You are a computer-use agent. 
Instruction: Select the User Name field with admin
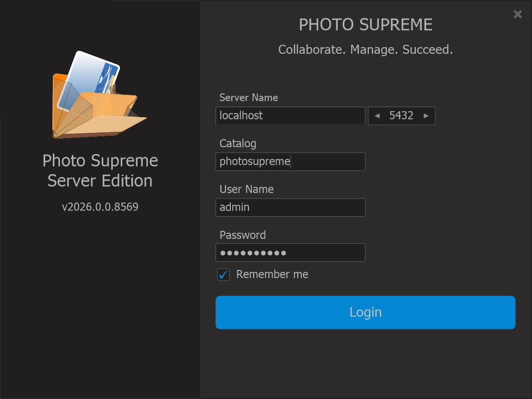click(290, 208)
